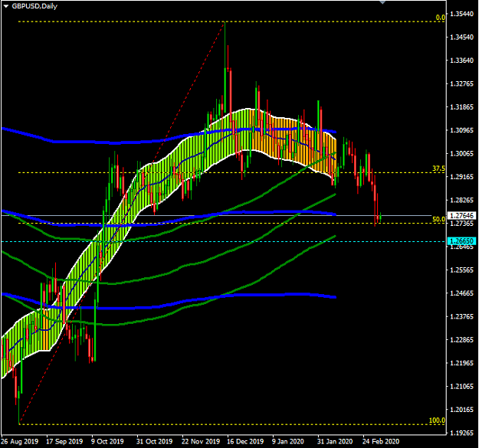Click the 1.21065 price axis label

pos(462,387)
